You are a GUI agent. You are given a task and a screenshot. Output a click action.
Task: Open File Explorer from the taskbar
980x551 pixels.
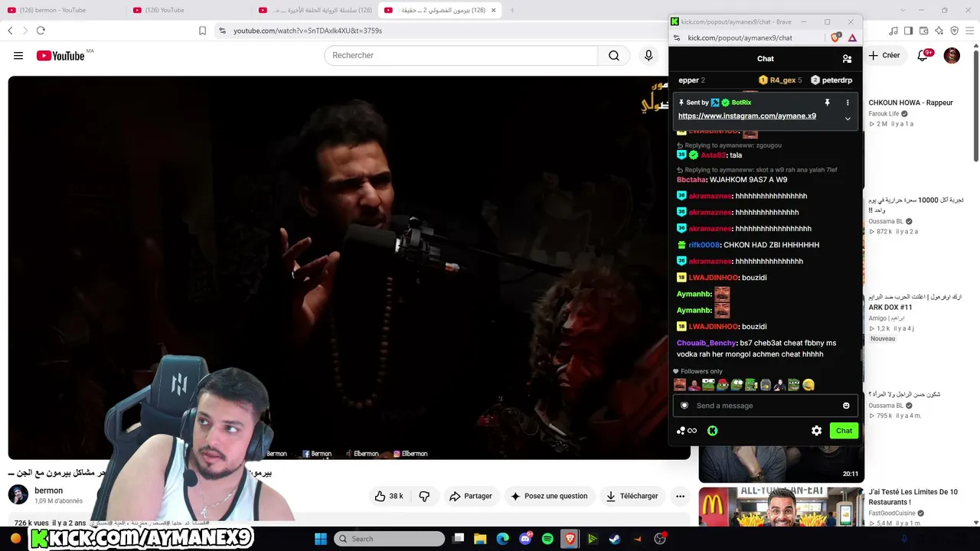tap(480, 539)
